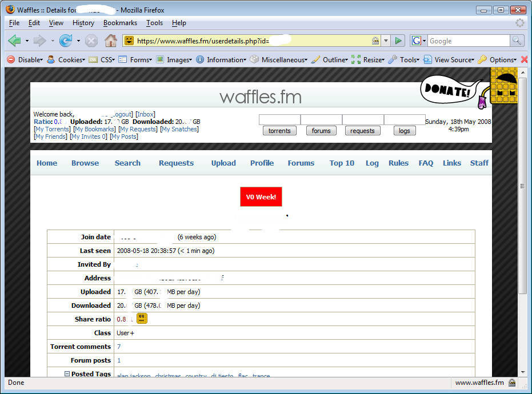
Task: Open the Bookmarks menu
Action: [120, 23]
